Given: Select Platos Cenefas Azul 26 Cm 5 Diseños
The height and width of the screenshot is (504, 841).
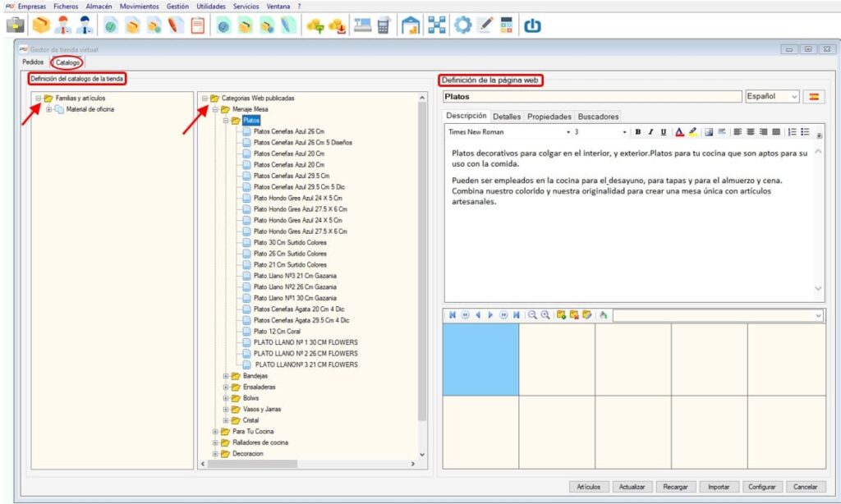Looking at the screenshot, I should click(x=302, y=143).
